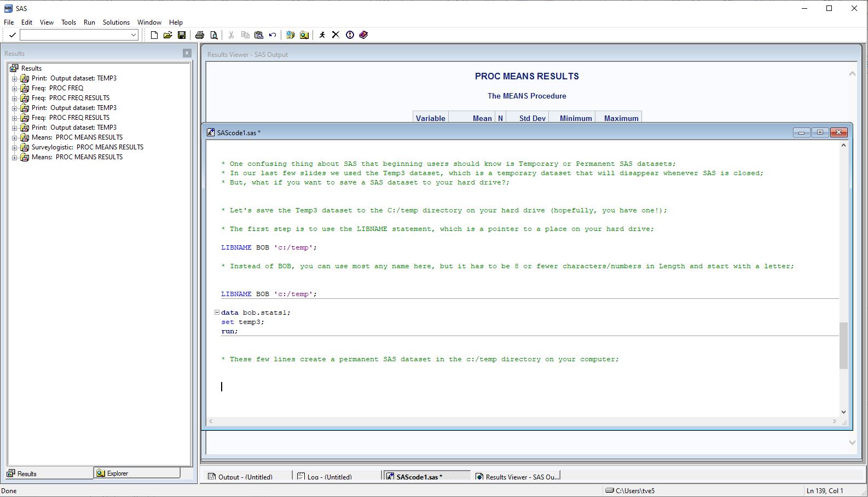Expand the Surveylogistic results node
The width and height of the screenshot is (868, 497).
[15, 147]
